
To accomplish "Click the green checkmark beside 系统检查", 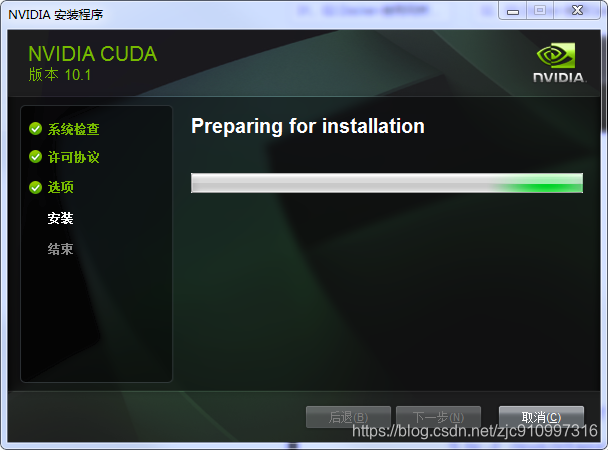I will click(35, 129).
